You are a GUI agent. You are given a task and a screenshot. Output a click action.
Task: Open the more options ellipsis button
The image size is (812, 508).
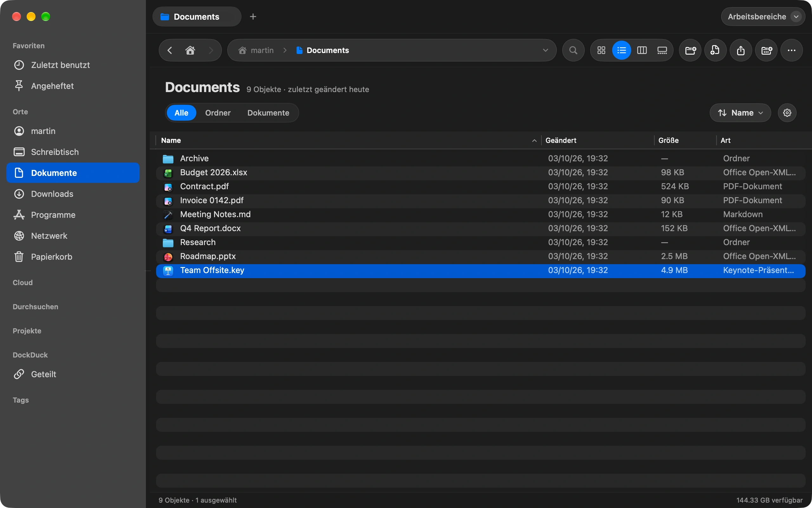tap(791, 50)
